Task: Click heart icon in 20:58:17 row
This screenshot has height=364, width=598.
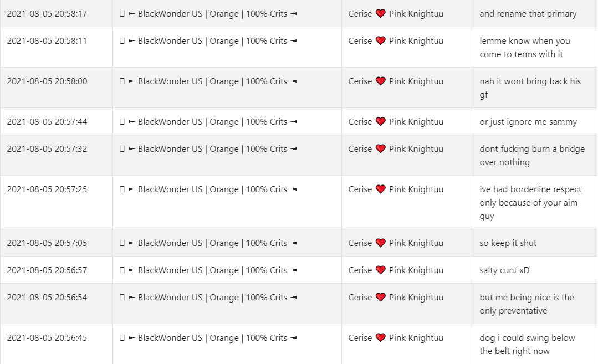Action: pyautogui.click(x=380, y=14)
